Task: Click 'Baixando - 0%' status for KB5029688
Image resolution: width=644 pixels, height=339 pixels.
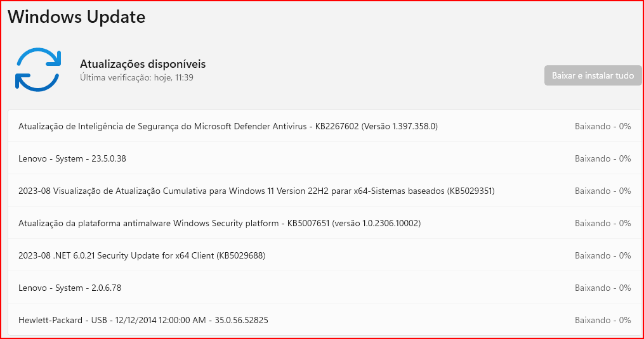Action: (603, 256)
